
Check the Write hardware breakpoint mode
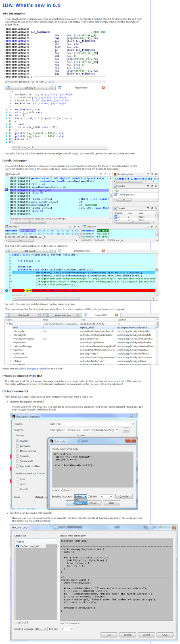[18, 484]
